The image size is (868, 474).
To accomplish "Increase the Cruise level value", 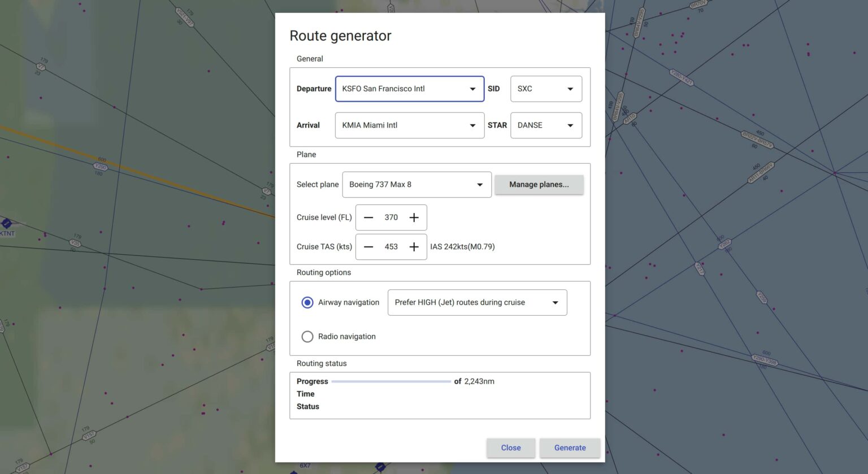I will point(413,218).
